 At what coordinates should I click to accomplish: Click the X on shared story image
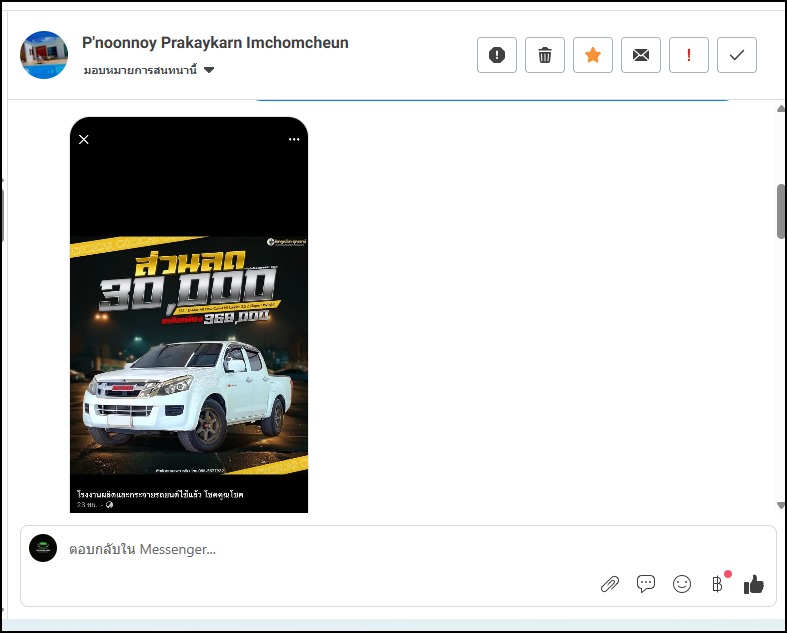coord(84,140)
